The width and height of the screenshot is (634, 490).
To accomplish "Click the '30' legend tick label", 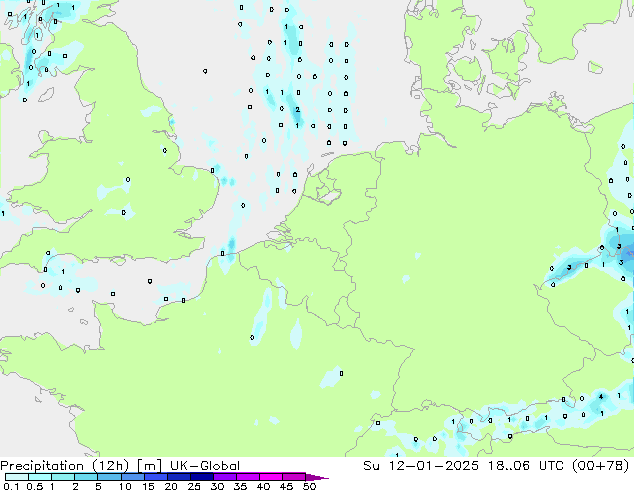I will tap(217, 486).
